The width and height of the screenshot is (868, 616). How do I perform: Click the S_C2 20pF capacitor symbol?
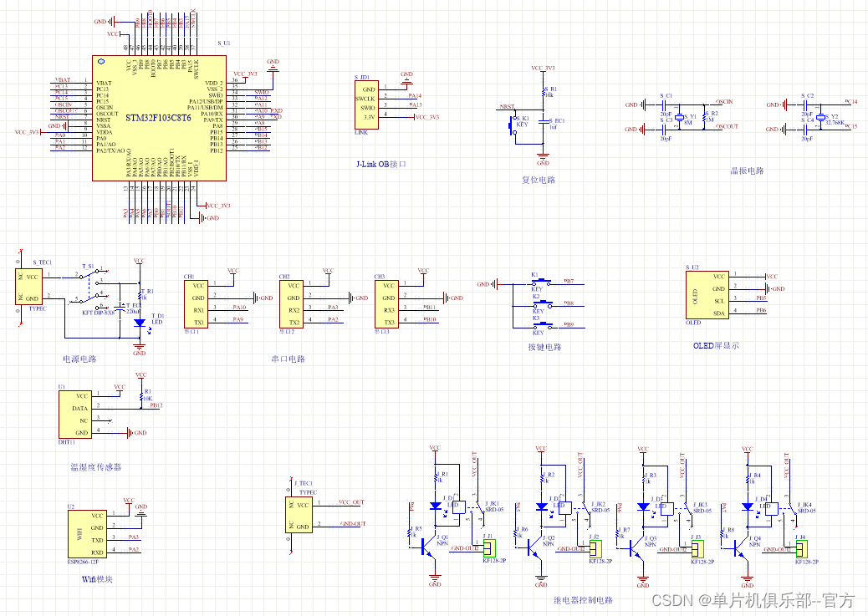click(x=807, y=104)
